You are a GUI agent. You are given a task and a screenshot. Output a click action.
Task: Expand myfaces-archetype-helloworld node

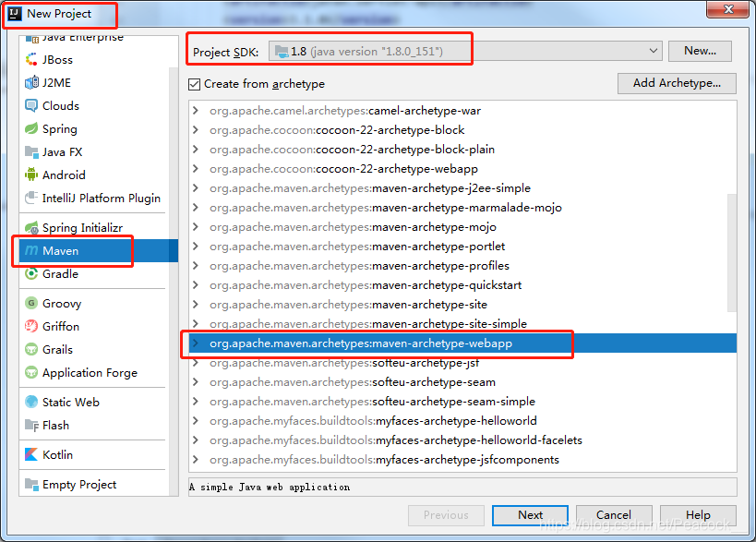point(196,420)
